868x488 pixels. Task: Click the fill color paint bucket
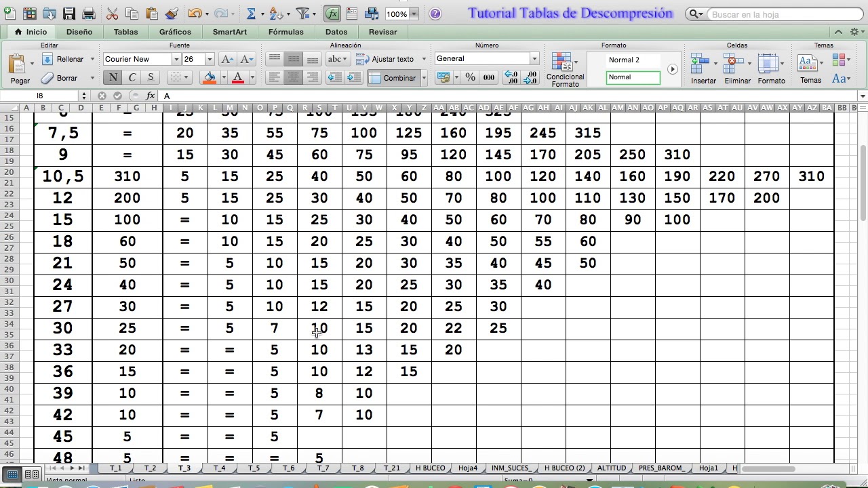210,78
